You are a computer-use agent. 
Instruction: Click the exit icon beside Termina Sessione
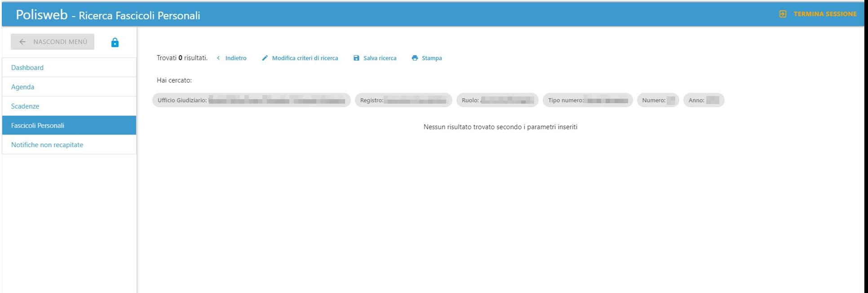click(783, 14)
